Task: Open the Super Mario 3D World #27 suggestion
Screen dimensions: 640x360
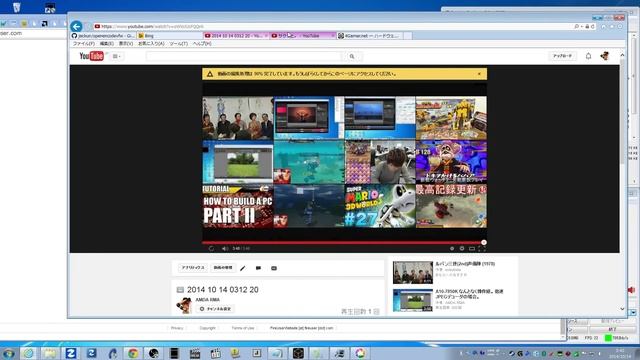Action: (x=380, y=206)
